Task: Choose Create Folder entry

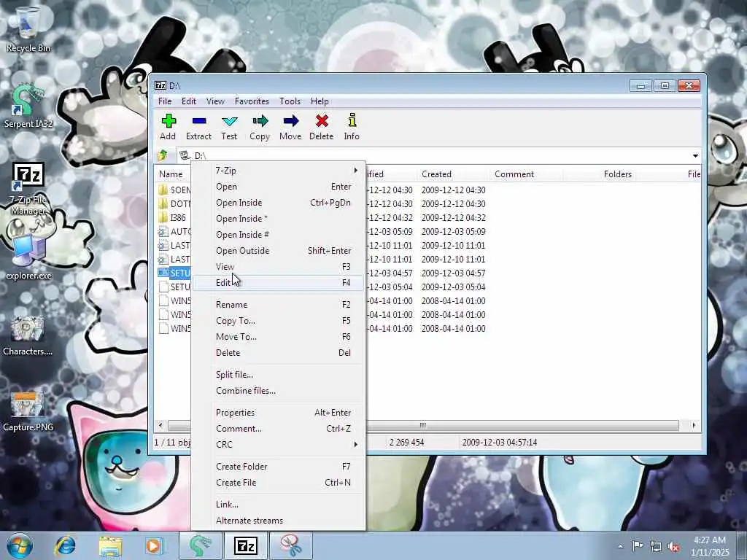Action: [278, 466]
